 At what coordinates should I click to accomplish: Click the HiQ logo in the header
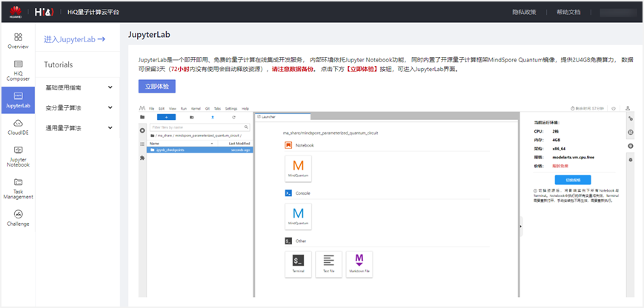[x=44, y=13]
